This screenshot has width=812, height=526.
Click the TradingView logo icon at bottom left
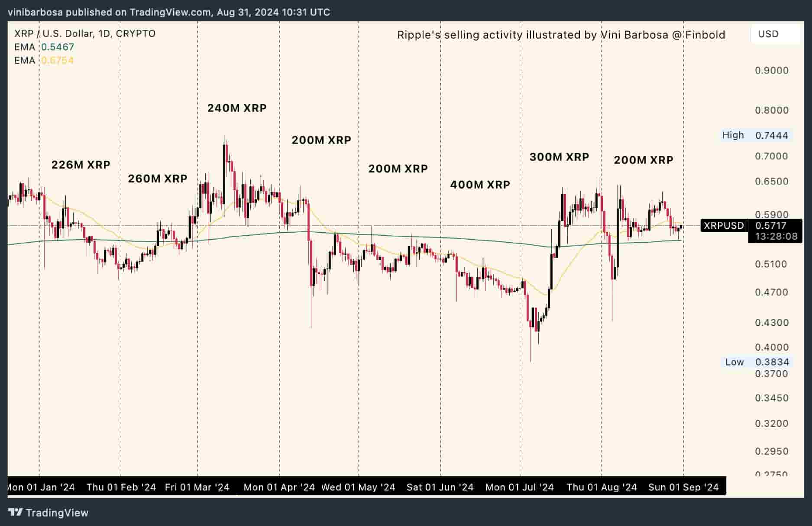[x=16, y=513]
